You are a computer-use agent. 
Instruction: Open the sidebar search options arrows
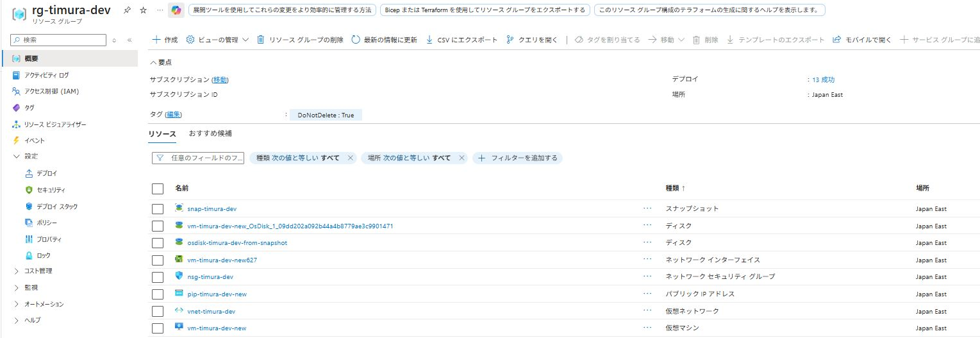coord(114,40)
